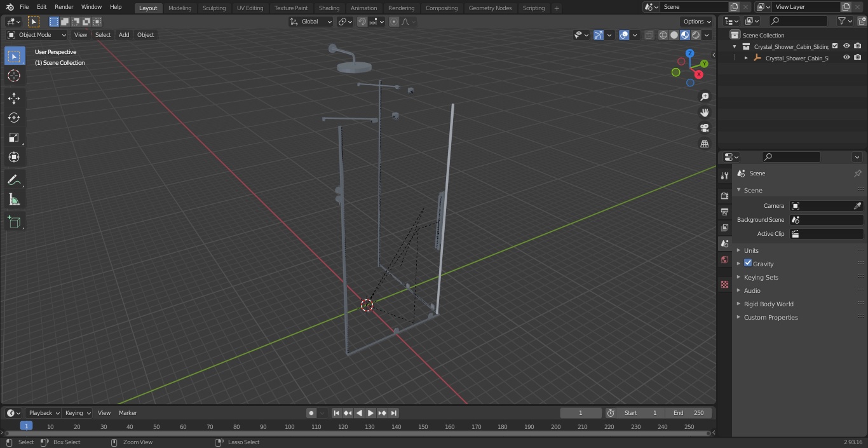Switch to the UV Editing workspace tab
This screenshot has height=448, width=868.
[x=250, y=8]
